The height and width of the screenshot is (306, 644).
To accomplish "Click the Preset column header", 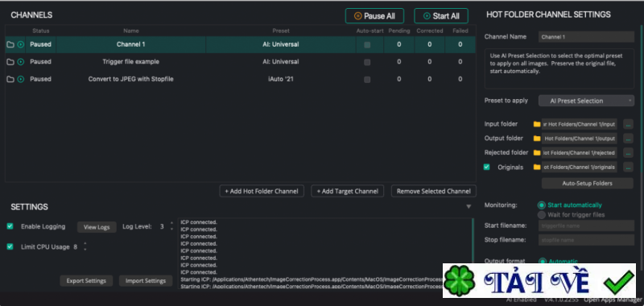I will point(281,31).
